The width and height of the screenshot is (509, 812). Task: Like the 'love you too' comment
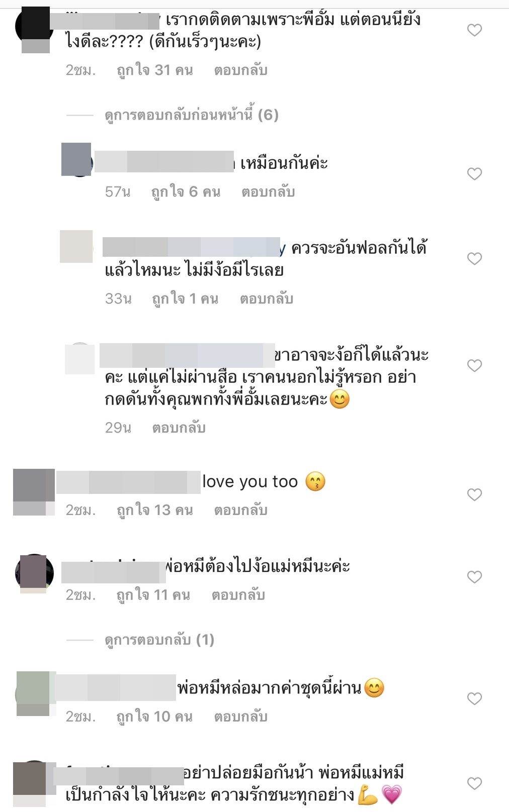pos(474,494)
